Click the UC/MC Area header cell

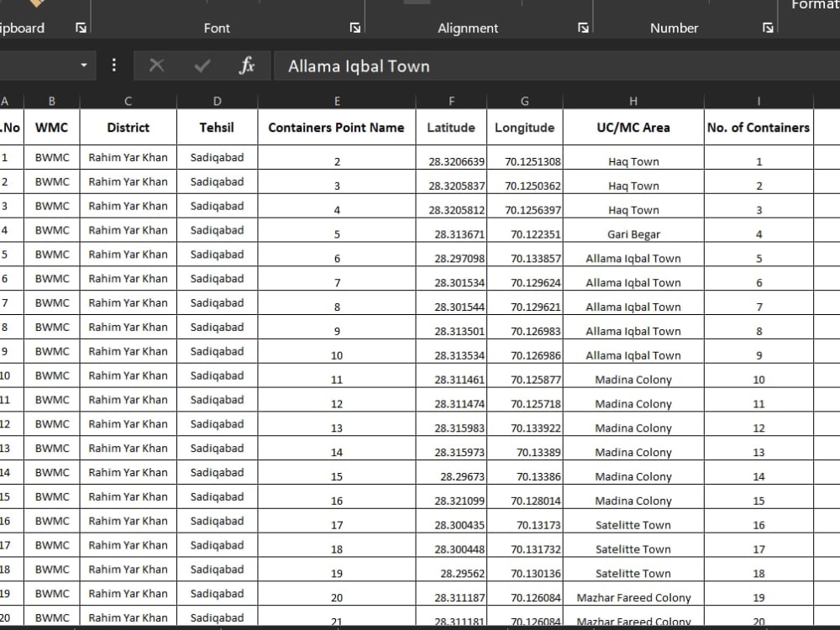coord(633,127)
